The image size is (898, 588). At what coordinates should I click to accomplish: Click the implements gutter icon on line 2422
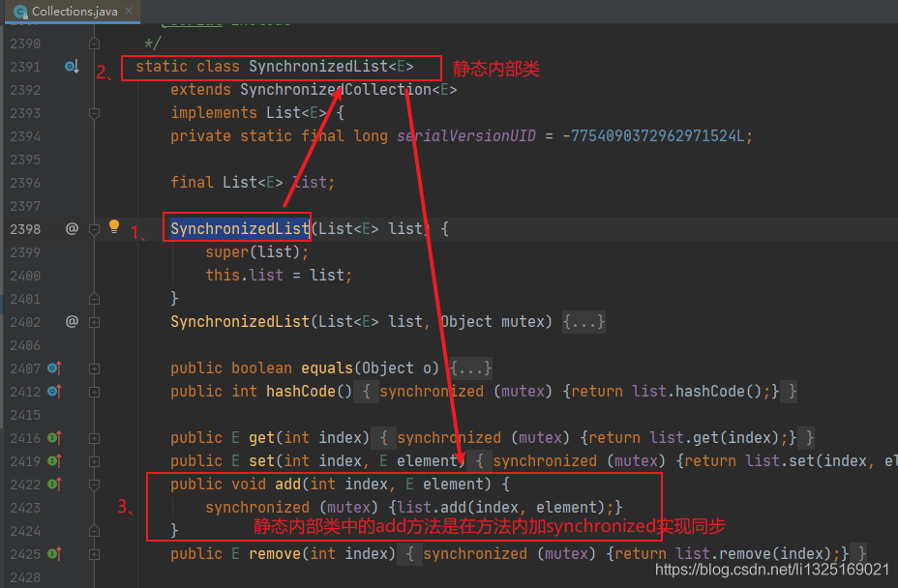click(x=54, y=485)
